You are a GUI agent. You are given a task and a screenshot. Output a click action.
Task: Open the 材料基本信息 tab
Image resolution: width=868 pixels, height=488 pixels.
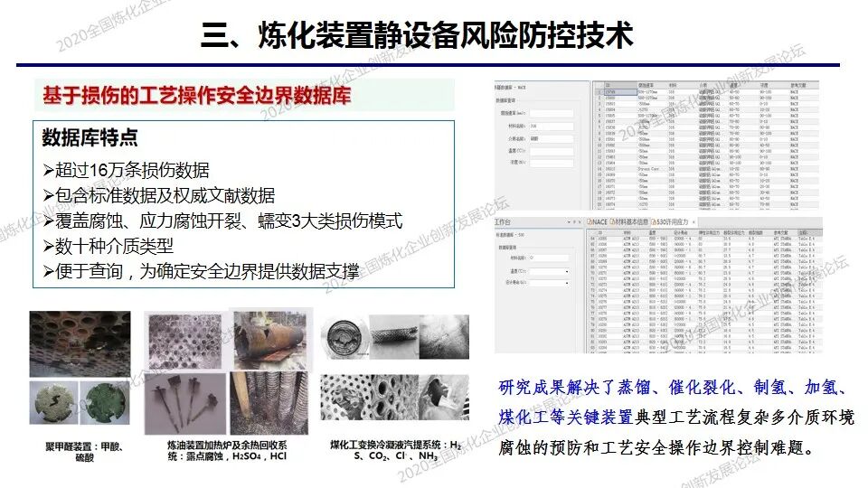(x=629, y=222)
